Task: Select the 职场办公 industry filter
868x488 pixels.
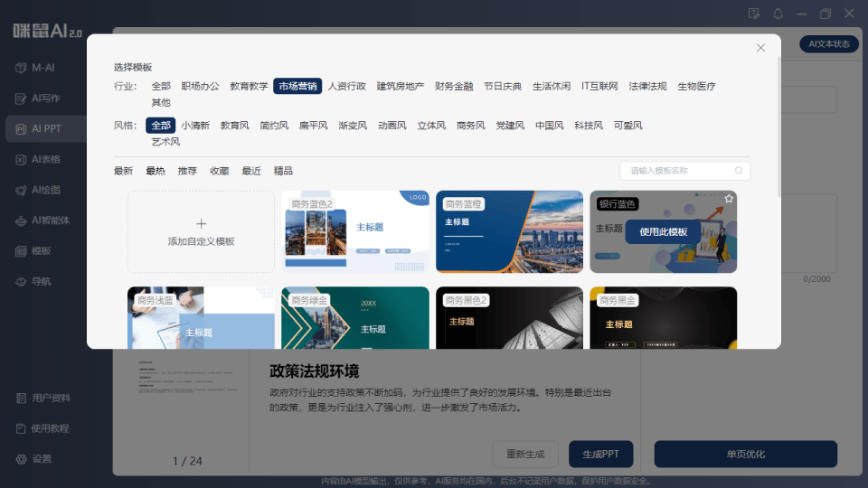Action: click(200, 87)
